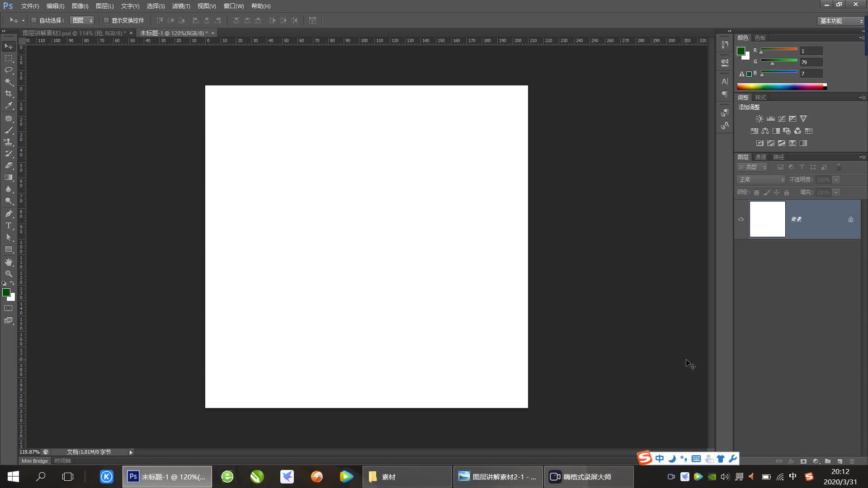868x488 pixels.
Task: Open the 图层 auto-select dropdown
Action: [82, 20]
